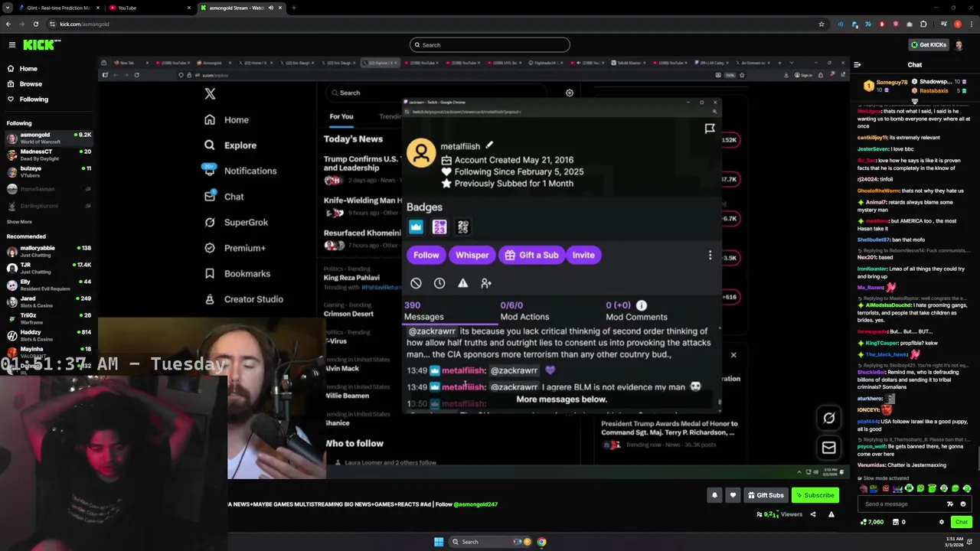Screen dimensions: 980x551
Task: Click the Get KICKs button
Action: [929, 45]
